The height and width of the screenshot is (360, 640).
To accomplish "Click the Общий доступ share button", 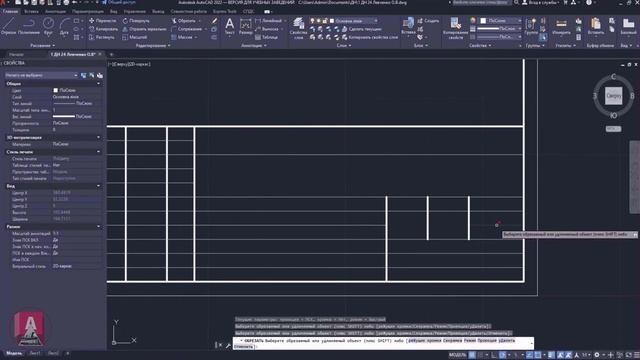I will pos(118,2).
